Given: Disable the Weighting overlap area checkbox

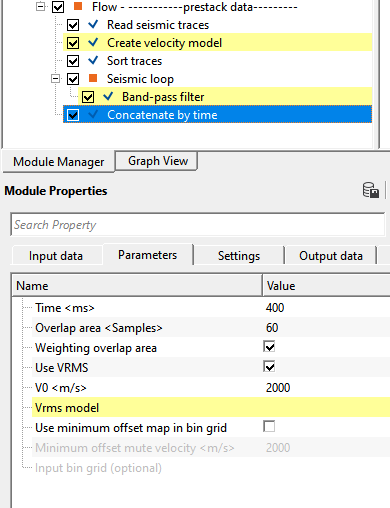Looking at the screenshot, I should [269, 347].
